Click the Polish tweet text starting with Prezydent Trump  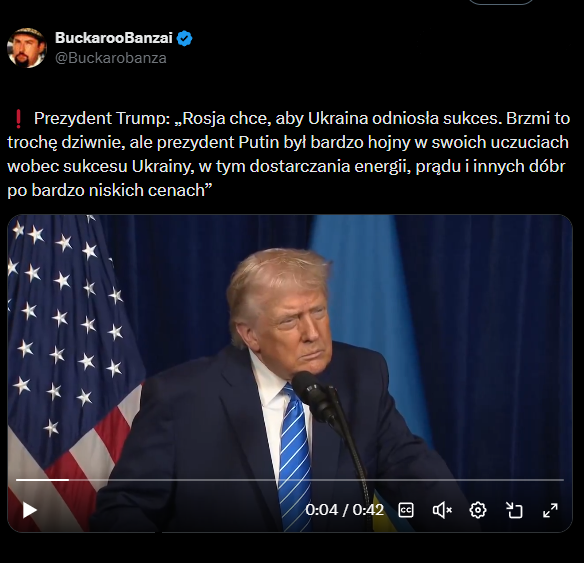[288, 154]
